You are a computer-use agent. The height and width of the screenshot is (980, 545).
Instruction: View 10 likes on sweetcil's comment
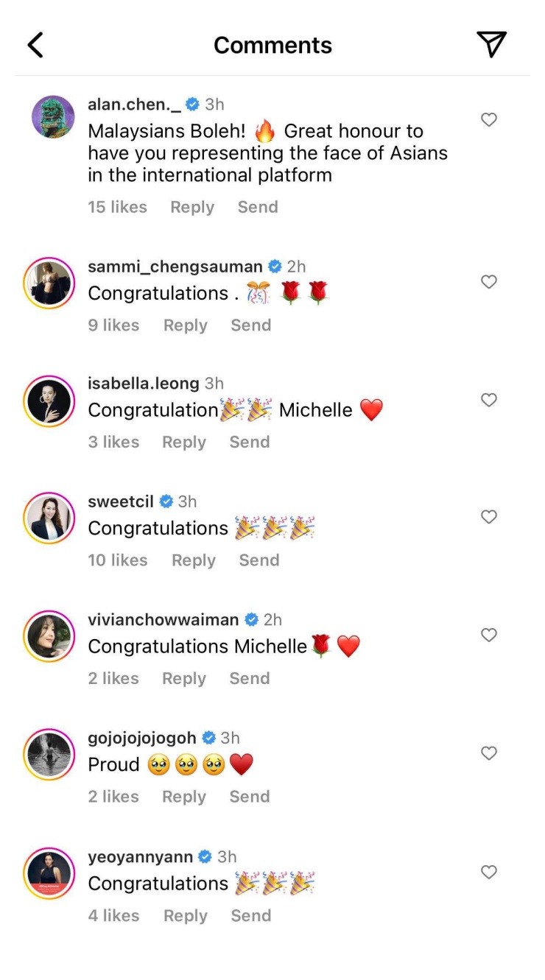point(118,560)
